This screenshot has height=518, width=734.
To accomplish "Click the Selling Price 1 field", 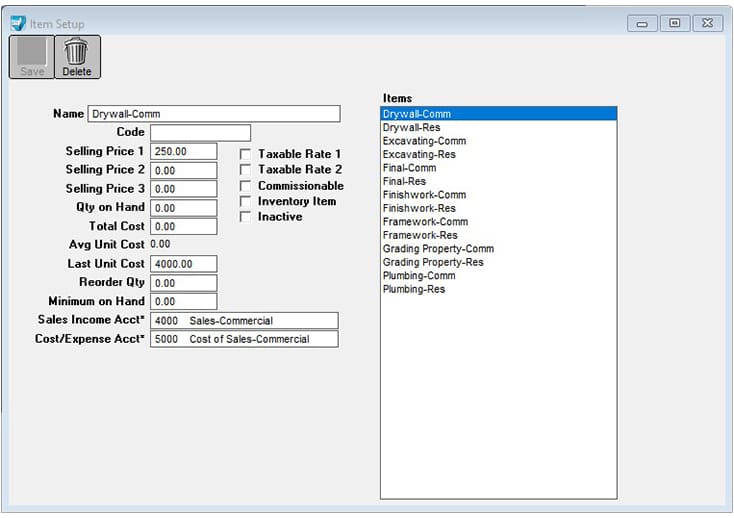I will (x=183, y=152).
